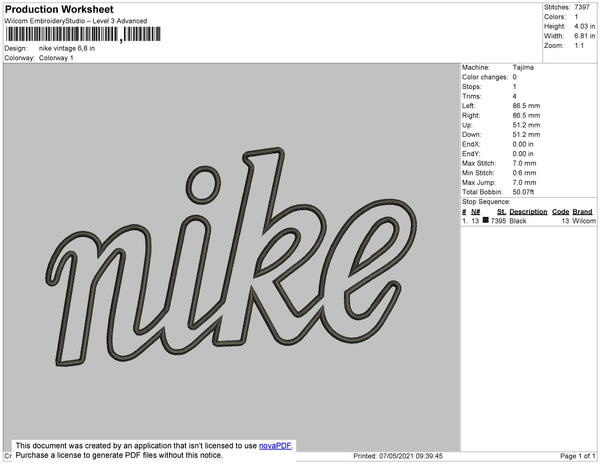The height and width of the screenshot is (464, 600).
Task: Click the EndX value 0.00 in
Action: pos(523,144)
